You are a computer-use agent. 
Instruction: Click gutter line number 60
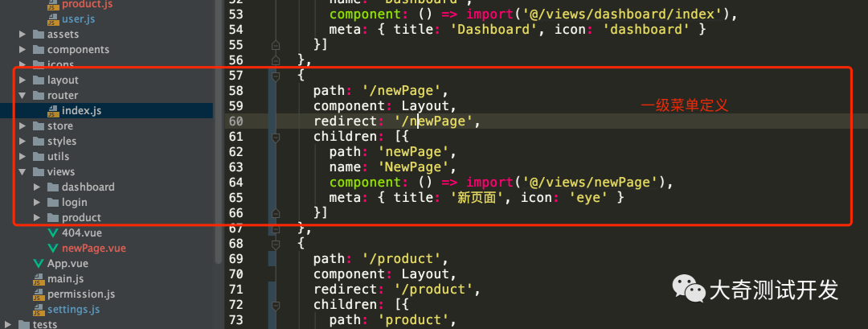click(x=236, y=121)
